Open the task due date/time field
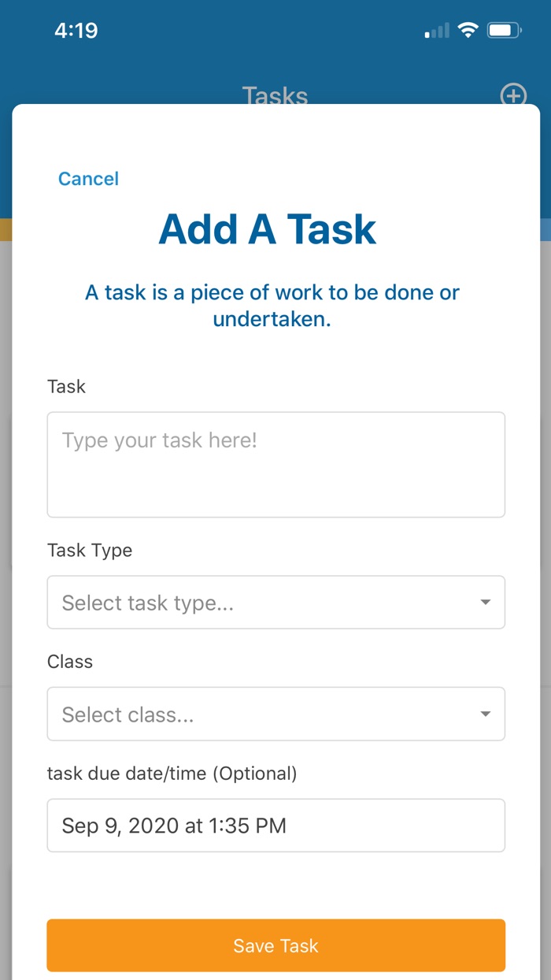 [275, 826]
